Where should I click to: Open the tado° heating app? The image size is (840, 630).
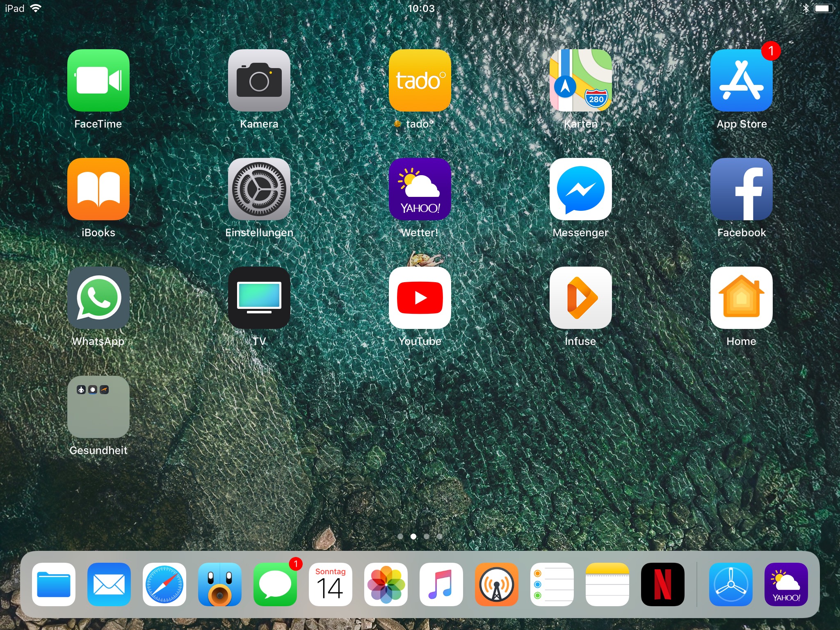[x=420, y=80]
